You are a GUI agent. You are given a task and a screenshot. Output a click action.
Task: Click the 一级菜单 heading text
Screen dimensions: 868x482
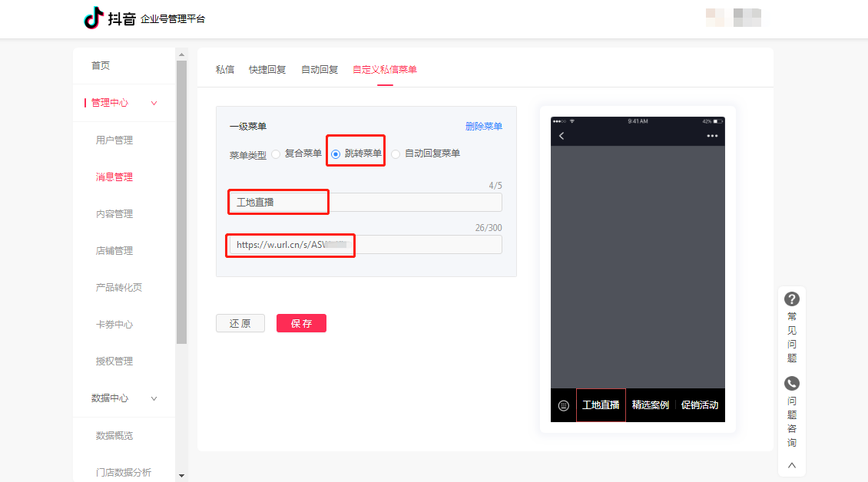pyautogui.click(x=248, y=126)
